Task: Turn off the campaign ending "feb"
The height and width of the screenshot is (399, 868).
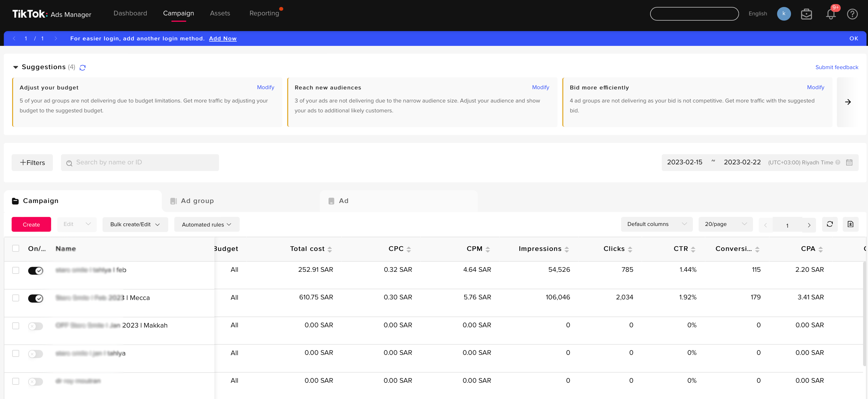Action: pyautogui.click(x=35, y=271)
